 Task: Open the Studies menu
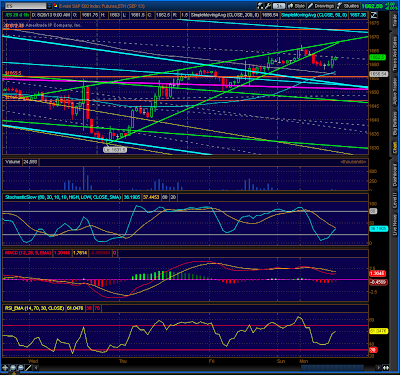[x=348, y=6]
